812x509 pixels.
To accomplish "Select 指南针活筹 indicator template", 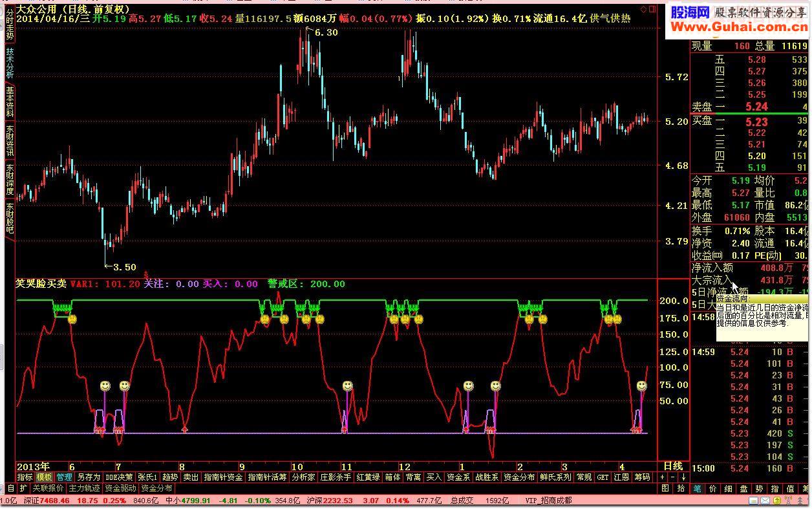I will tap(268, 477).
